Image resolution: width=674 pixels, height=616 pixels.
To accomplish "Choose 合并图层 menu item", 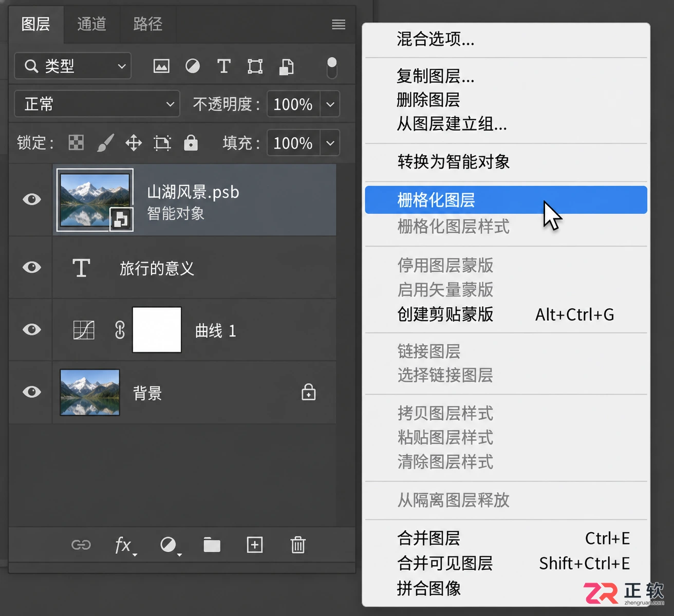I will (506, 538).
